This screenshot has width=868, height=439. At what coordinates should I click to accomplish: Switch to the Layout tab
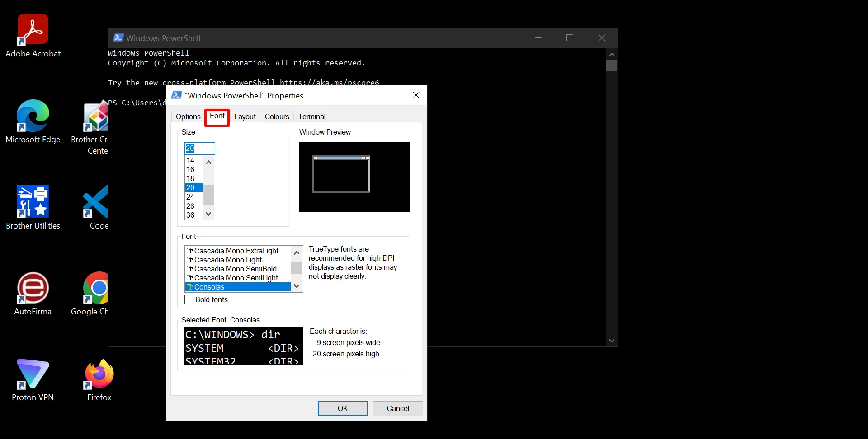(x=245, y=117)
